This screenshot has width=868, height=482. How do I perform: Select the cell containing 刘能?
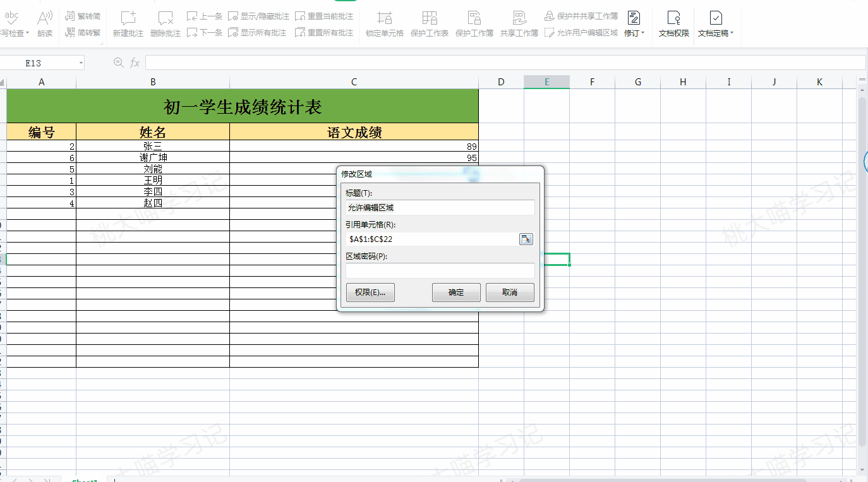153,169
